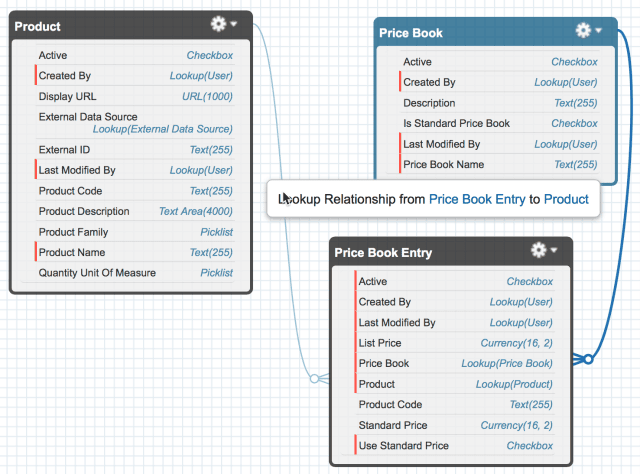
Task: Click Is Standard Price Book field row
Action: tap(500, 123)
